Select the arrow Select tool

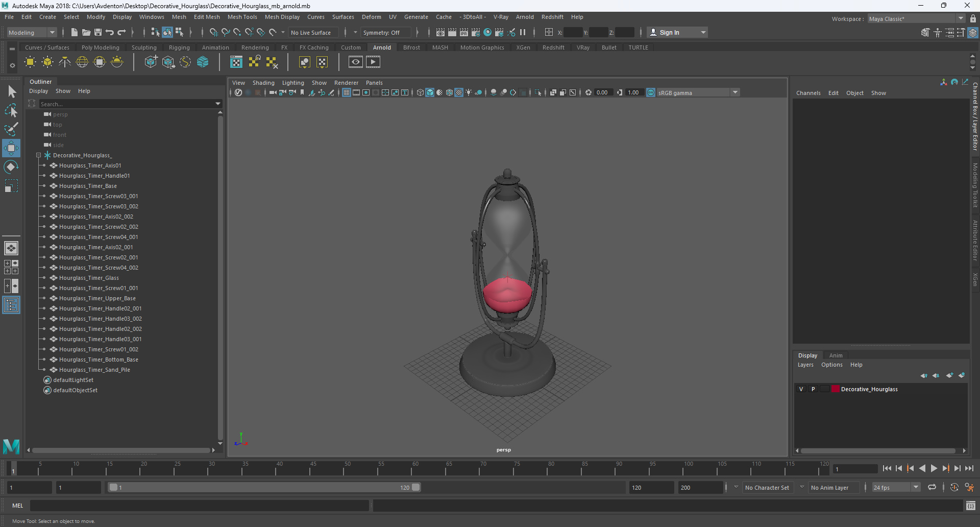(x=11, y=92)
